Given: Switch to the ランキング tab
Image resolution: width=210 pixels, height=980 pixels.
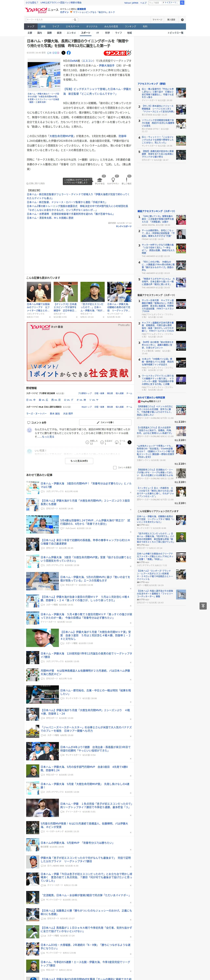Looking at the screenshot, I should [130, 27].
